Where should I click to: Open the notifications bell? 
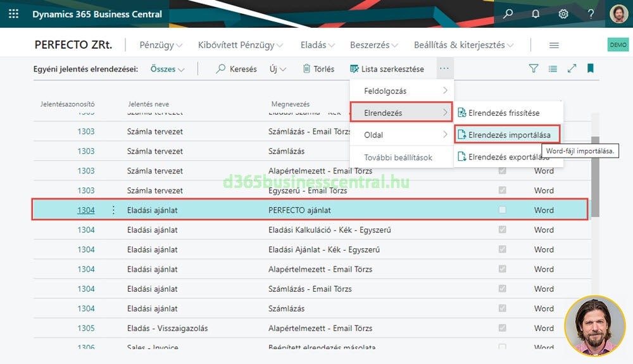[536, 14]
